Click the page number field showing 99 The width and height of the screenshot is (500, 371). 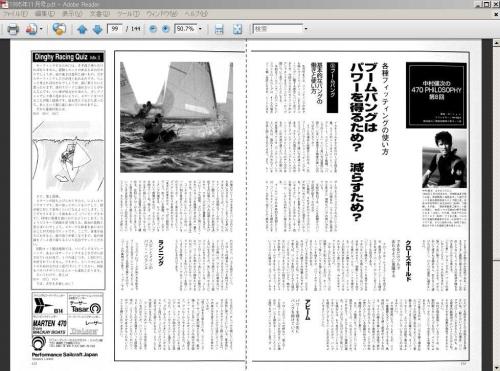pos(115,29)
